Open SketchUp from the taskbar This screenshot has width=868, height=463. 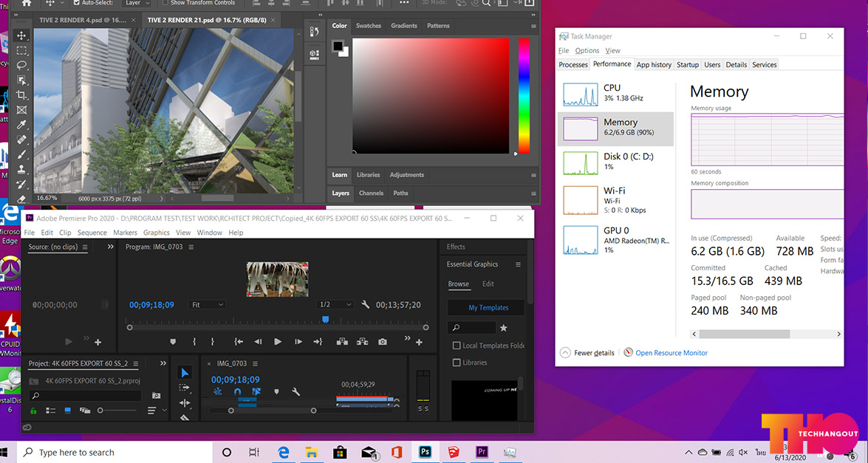454,452
